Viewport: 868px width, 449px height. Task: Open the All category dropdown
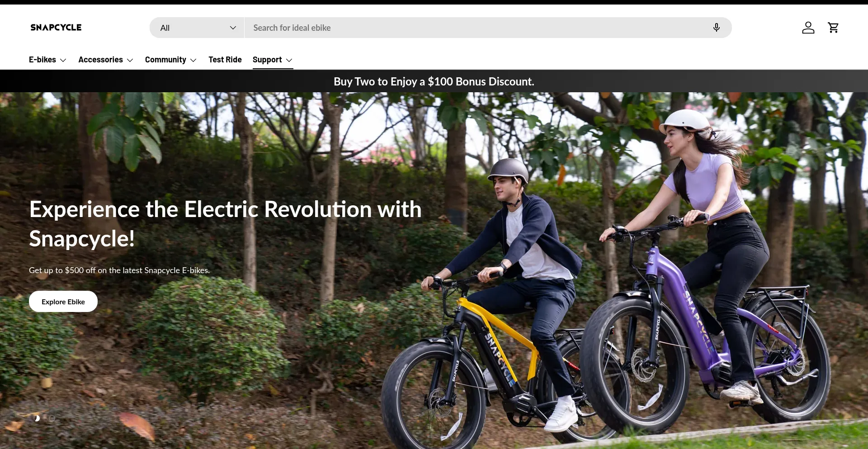tap(197, 28)
